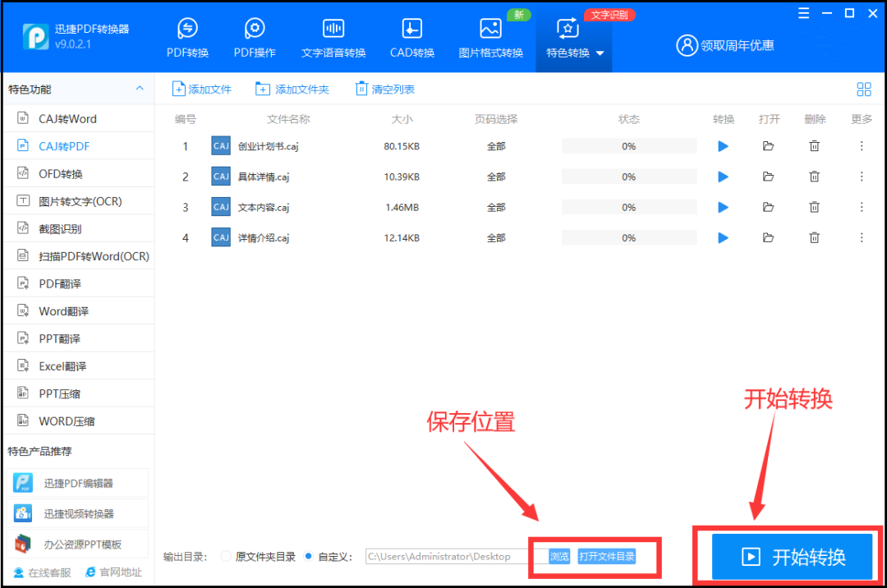Viewport: 887px width, 588px height.
Task: Choose Word翻译 in sidebar
Action: (79, 311)
